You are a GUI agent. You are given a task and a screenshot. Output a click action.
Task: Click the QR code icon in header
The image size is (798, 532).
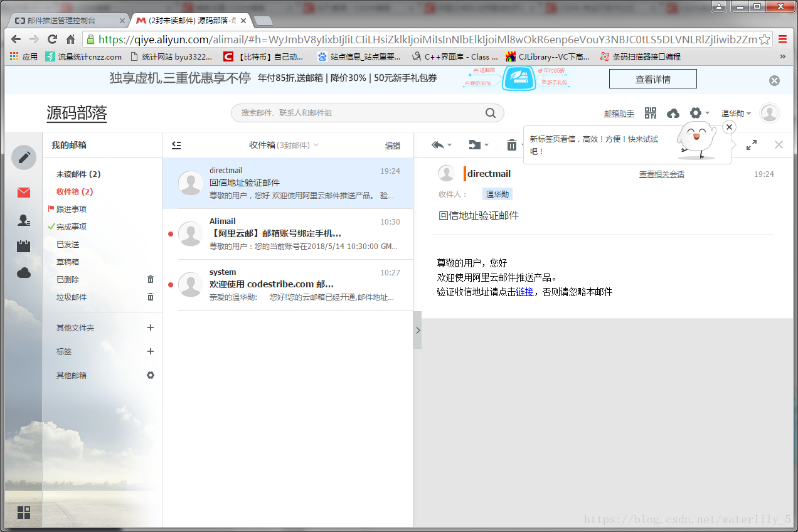[x=651, y=113]
